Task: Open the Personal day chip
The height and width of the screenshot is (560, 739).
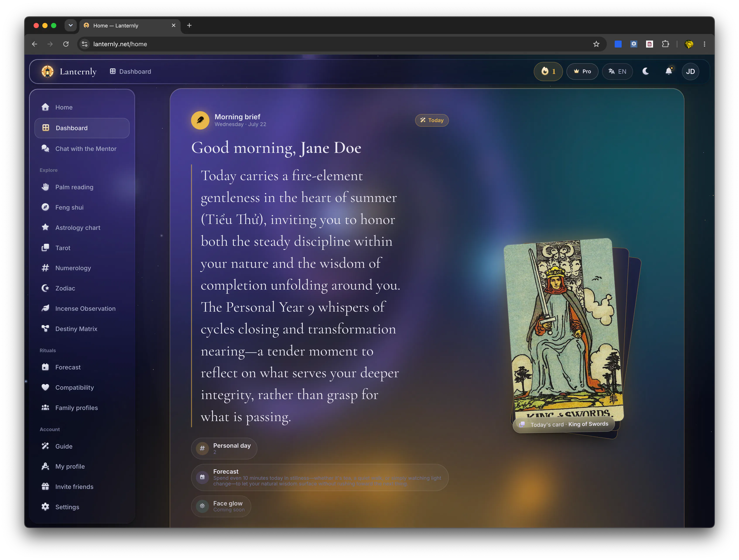Action: point(224,449)
